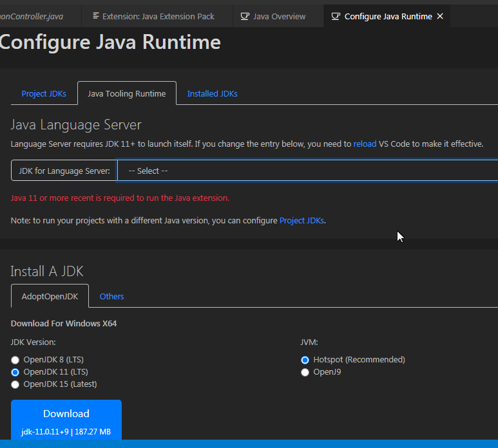
Task: Select the OpenJ9 JVM option
Action: tap(305, 372)
